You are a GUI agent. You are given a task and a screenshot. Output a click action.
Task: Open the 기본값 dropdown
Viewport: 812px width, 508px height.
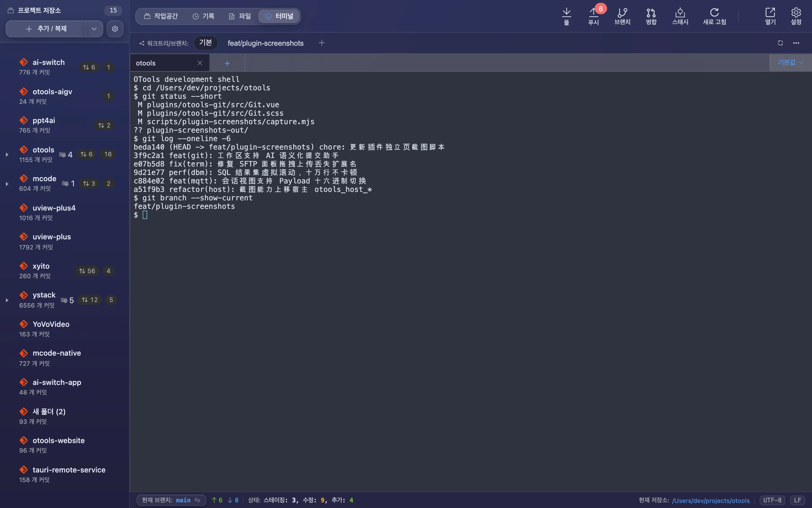(791, 62)
